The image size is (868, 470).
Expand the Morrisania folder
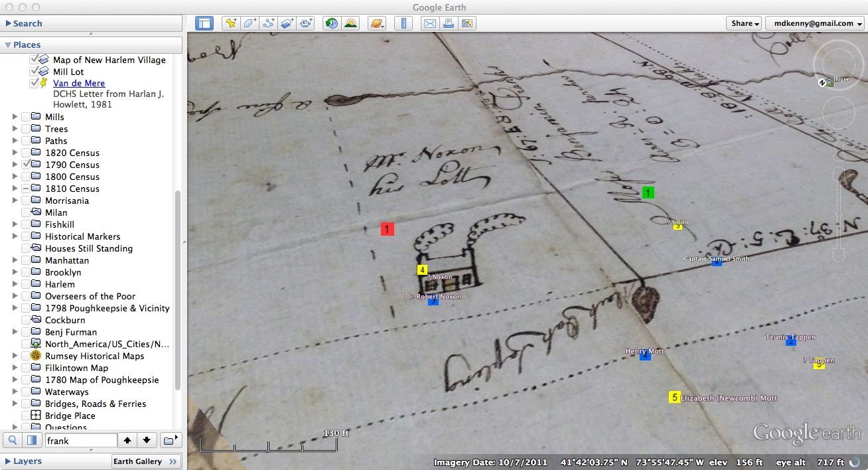15,200
